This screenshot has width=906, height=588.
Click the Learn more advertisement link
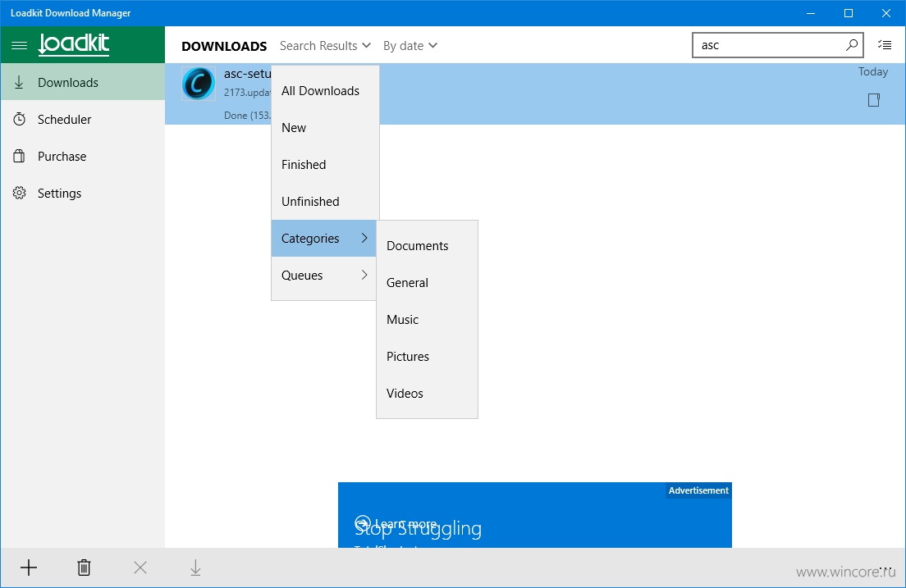pos(396,524)
